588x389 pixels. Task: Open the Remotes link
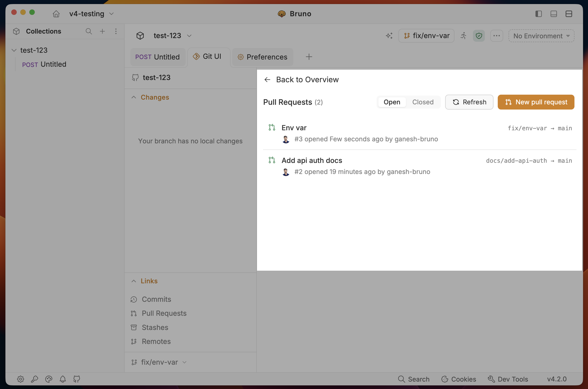tap(151, 341)
